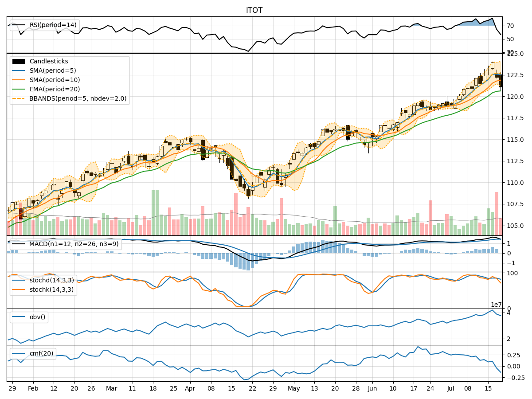
Task: Select the Candlesticks legend label
Action: (49, 61)
